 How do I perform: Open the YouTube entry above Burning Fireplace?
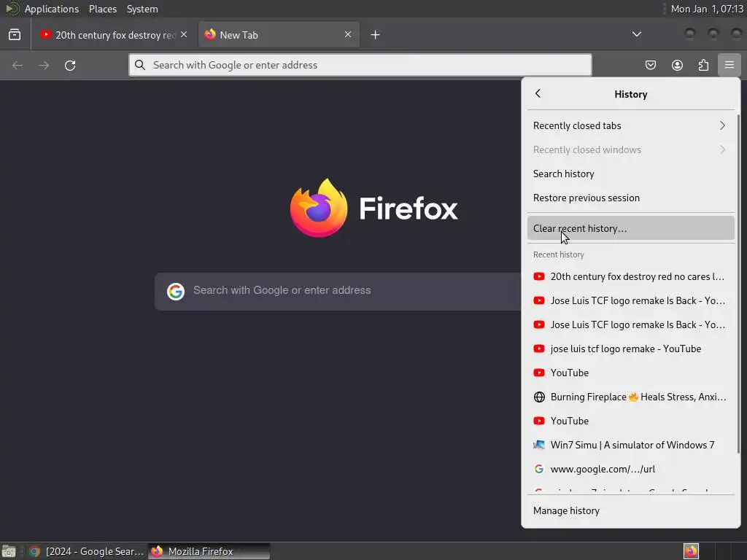click(x=631, y=373)
